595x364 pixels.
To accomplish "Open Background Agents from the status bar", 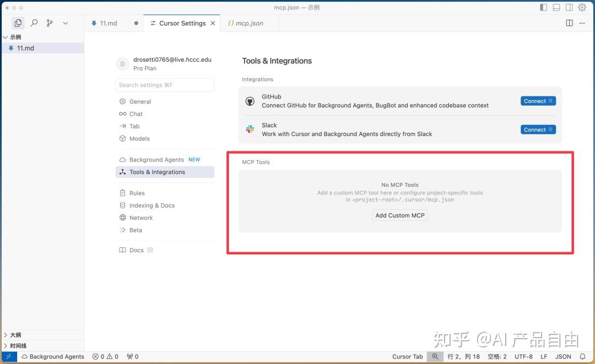I will pos(53,356).
